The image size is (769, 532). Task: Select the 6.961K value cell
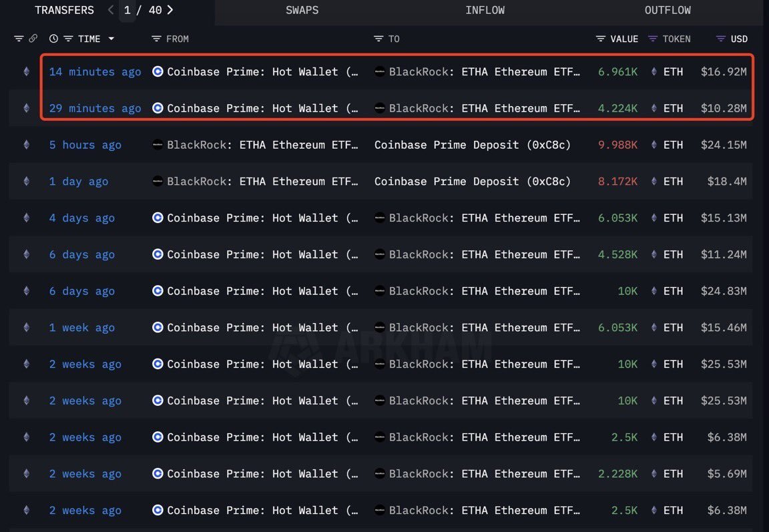(617, 71)
